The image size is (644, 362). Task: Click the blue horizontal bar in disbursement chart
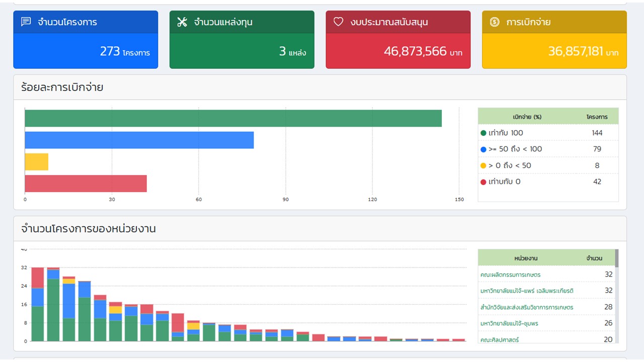point(139,140)
